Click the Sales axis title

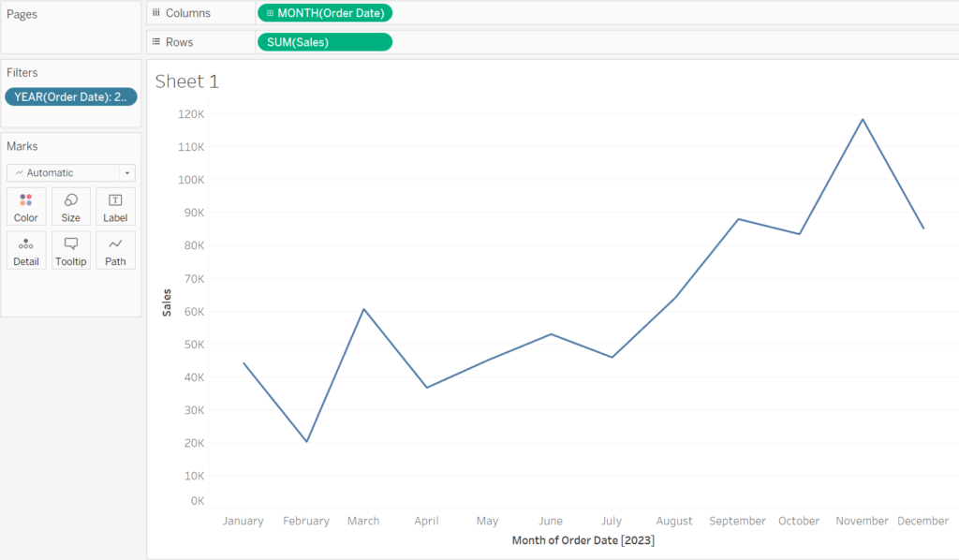pos(167,302)
